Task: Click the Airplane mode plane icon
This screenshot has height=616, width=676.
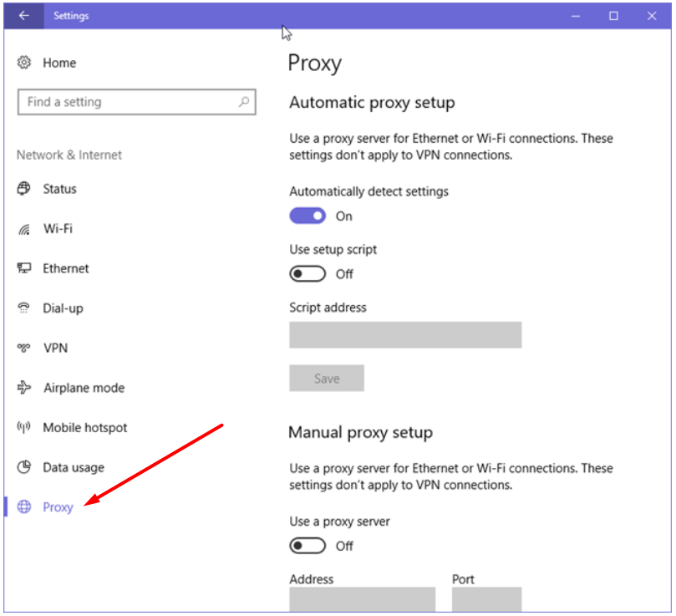Action: pos(24,387)
